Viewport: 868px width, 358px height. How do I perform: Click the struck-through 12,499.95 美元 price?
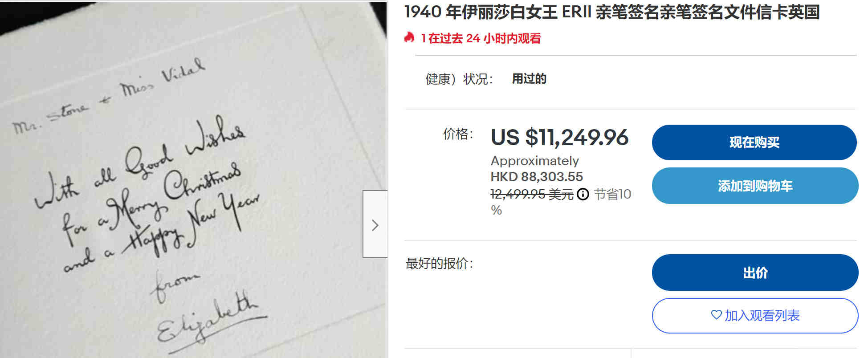[532, 194]
